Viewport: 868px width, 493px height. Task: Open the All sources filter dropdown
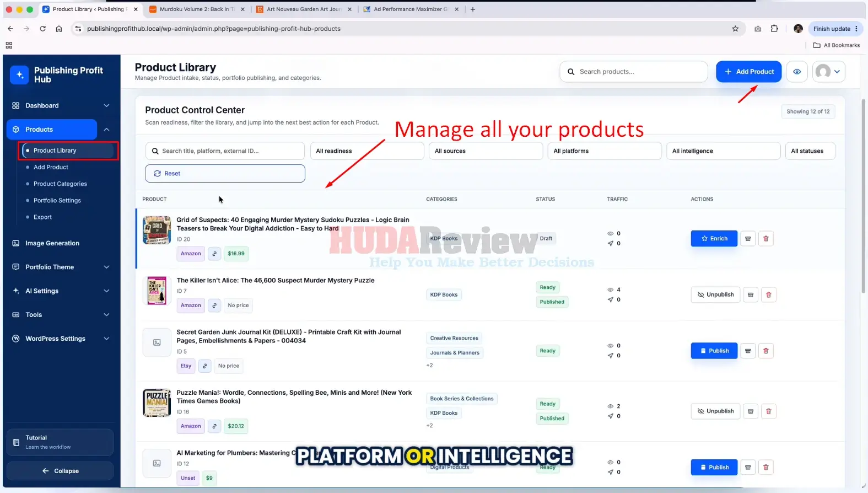486,151
